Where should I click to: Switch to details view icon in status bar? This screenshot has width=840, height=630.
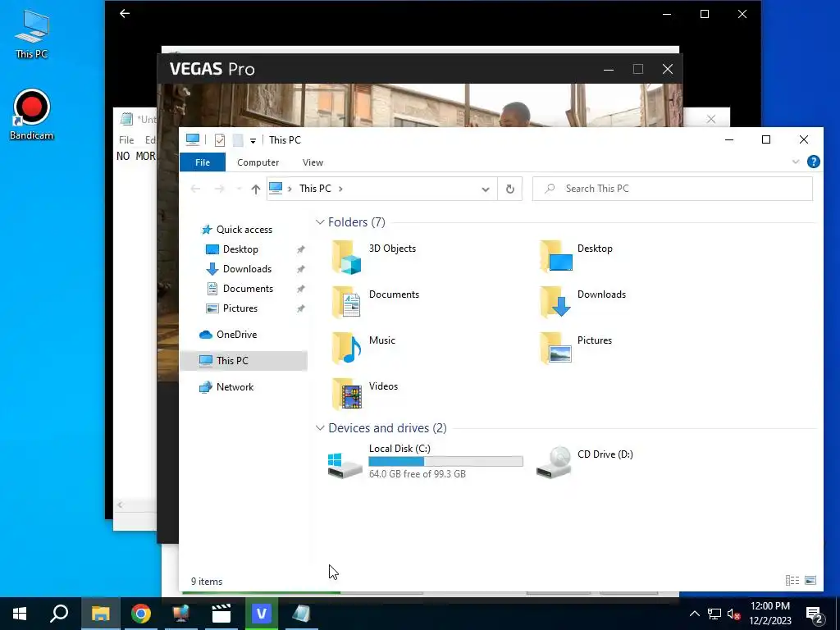(792, 581)
